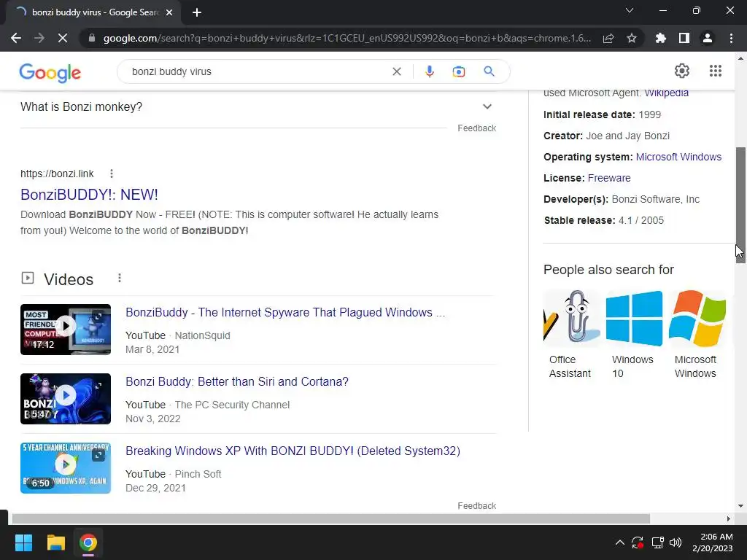747x560 pixels.
Task: Share this page via address bar icon
Action: pyautogui.click(x=608, y=38)
